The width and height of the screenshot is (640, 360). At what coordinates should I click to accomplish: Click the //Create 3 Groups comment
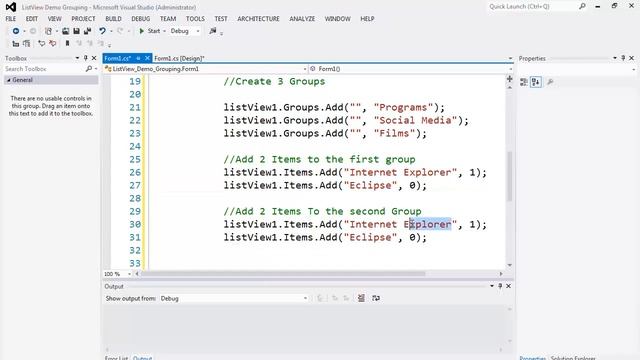click(x=274, y=82)
